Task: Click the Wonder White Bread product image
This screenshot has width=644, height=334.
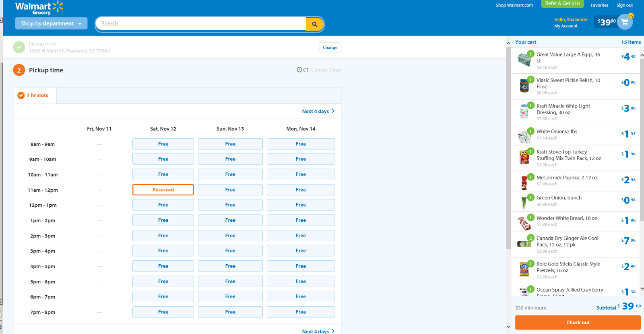Action: [x=524, y=223]
